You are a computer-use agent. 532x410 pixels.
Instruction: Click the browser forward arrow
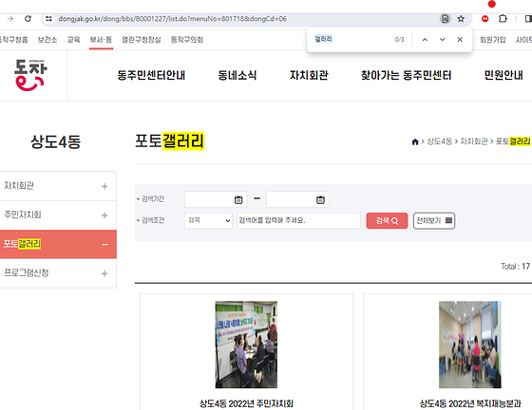point(10,19)
